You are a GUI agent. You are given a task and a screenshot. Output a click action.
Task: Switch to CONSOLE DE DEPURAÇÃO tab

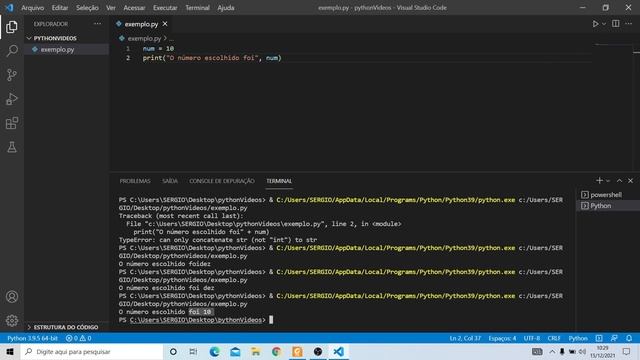[x=222, y=181]
